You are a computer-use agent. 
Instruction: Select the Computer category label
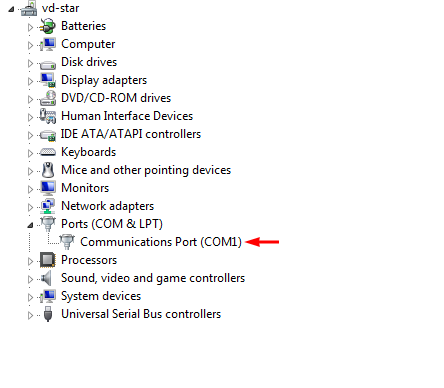click(x=88, y=44)
